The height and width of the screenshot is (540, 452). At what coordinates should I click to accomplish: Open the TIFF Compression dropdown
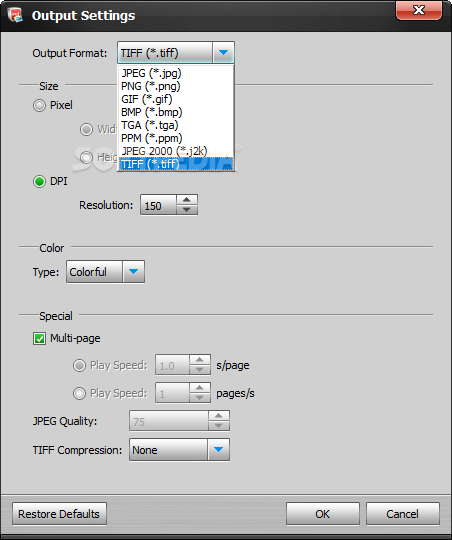179,449
